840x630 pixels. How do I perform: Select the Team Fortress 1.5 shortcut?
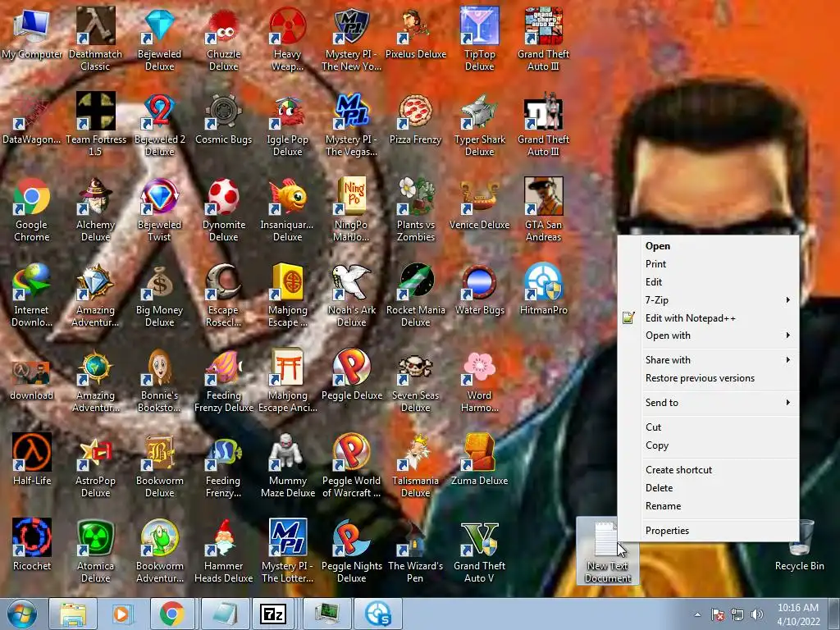pyautogui.click(x=96, y=125)
